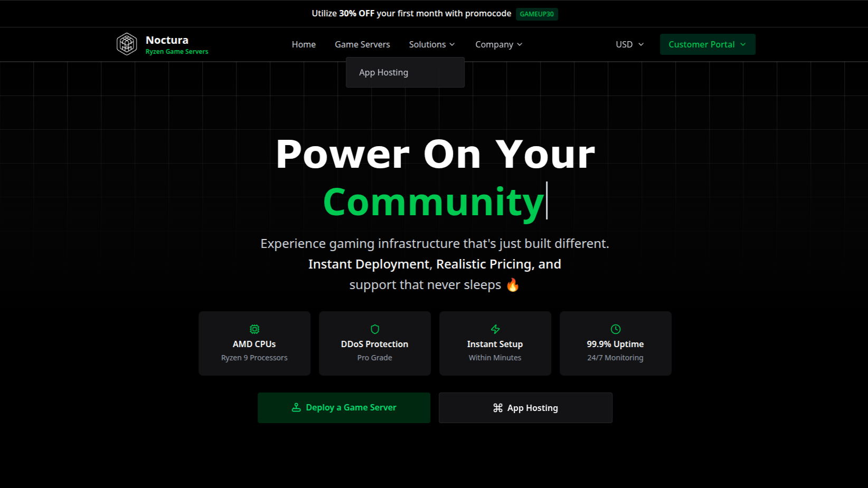Open the Company dropdown menu

[x=498, y=44]
